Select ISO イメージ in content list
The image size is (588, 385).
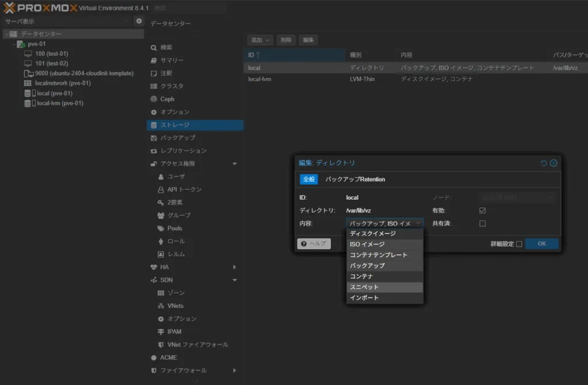click(x=385, y=244)
